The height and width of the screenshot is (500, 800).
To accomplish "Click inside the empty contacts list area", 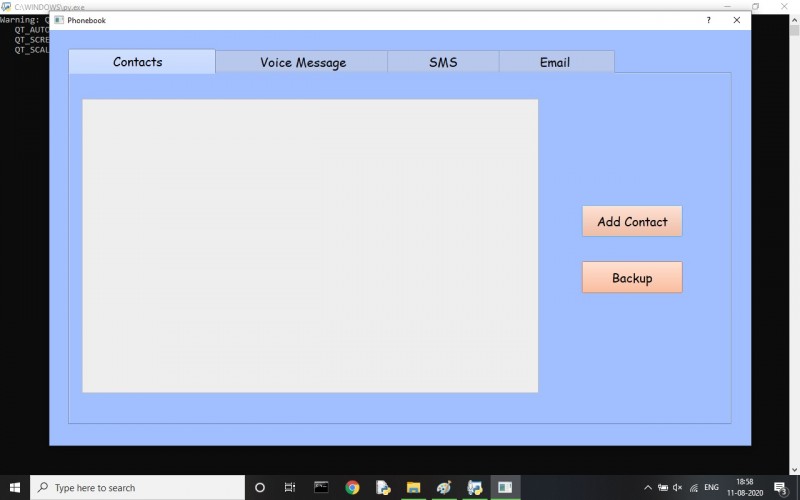I will coord(310,246).
